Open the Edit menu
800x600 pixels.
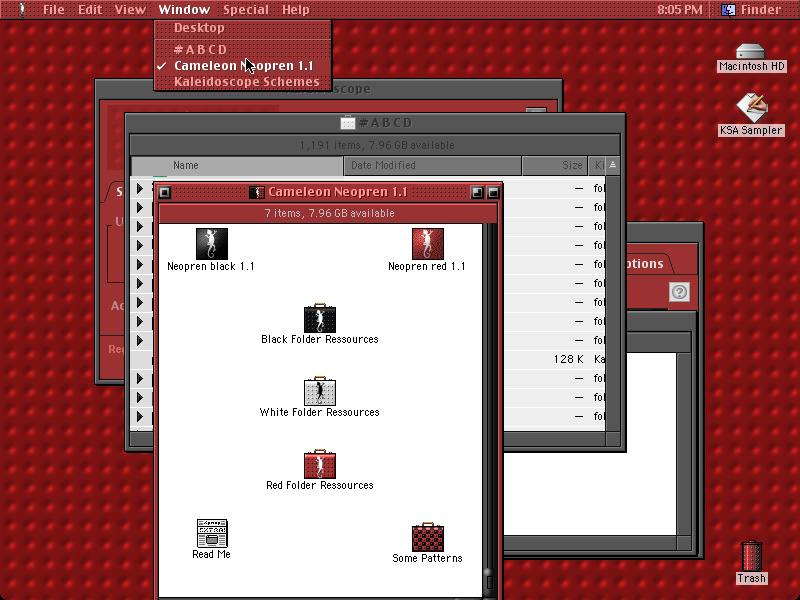click(x=90, y=10)
